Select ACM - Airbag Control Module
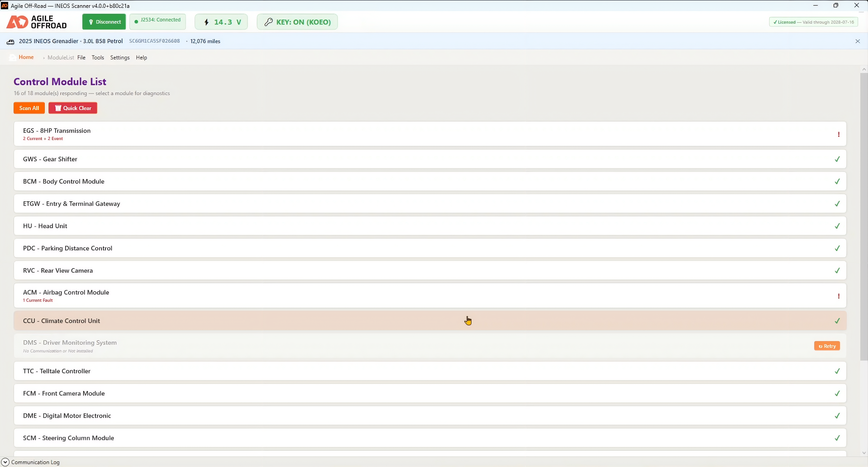This screenshot has width=868, height=467. 430,295
